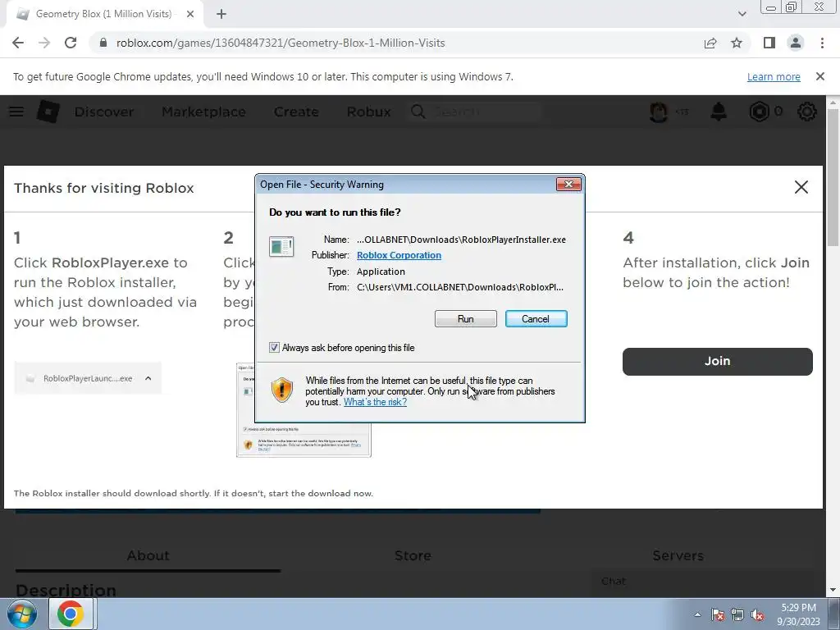Open the Windows Start menu
Image resolution: width=840 pixels, height=630 pixels.
pos(22,614)
